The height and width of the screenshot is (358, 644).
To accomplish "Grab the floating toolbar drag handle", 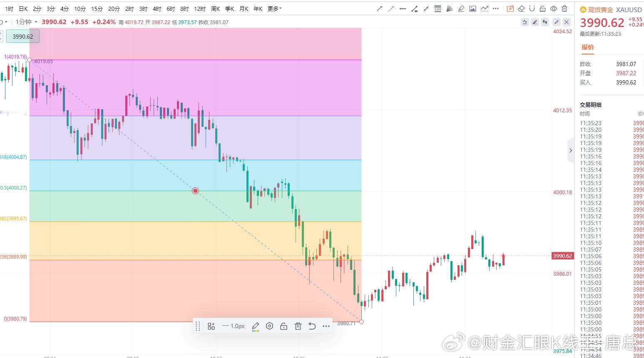I will coord(198,326).
